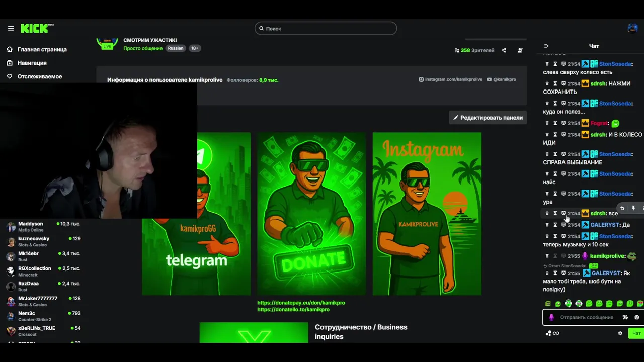Click the Fograt username in chat
The height and width of the screenshot is (362, 644).
599,123
